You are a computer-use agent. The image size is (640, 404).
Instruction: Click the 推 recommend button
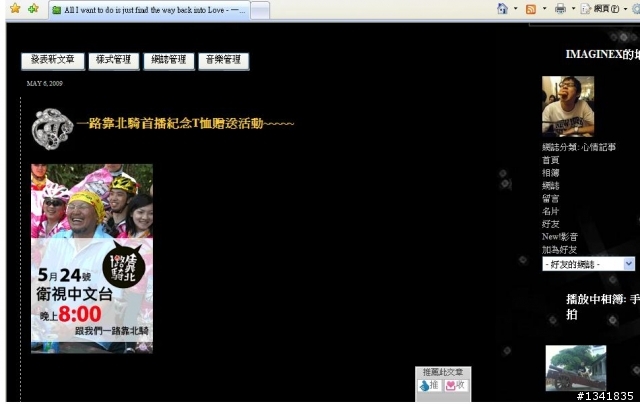(429, 385)
